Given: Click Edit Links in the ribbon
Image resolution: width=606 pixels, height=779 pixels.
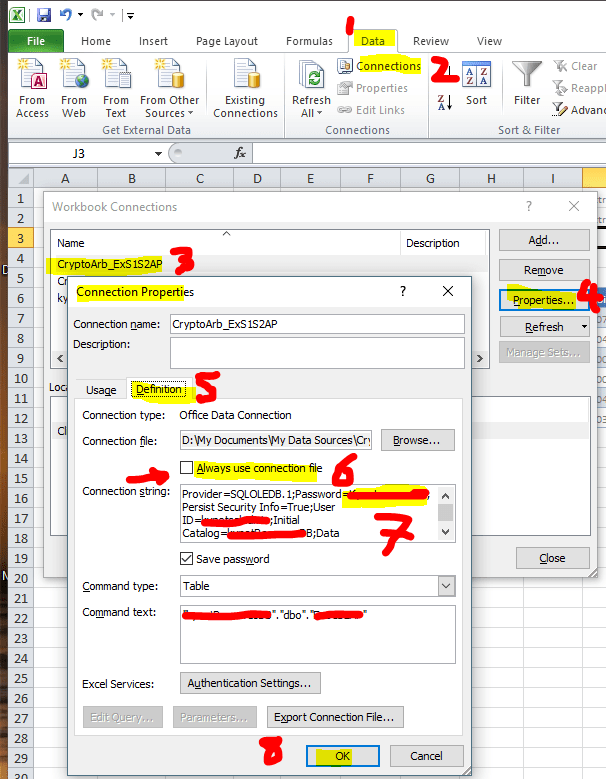Looking at the screenshot, I should 371,110.
